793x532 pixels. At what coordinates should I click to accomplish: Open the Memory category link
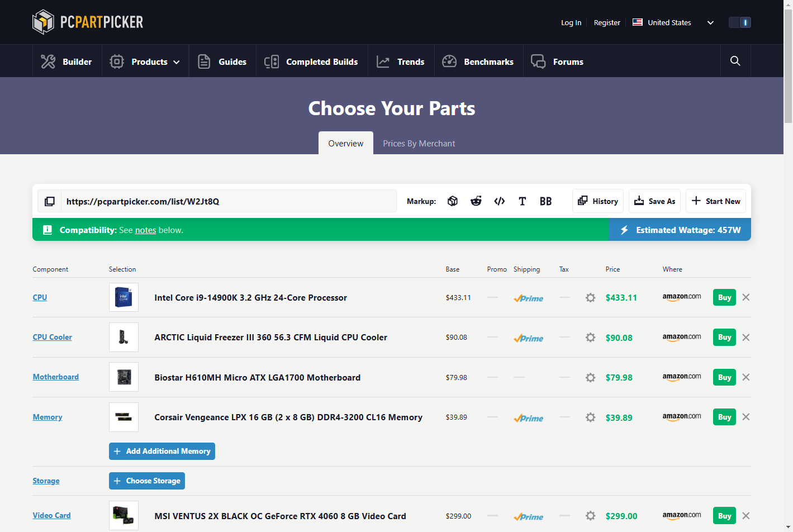tap(47, 417)
